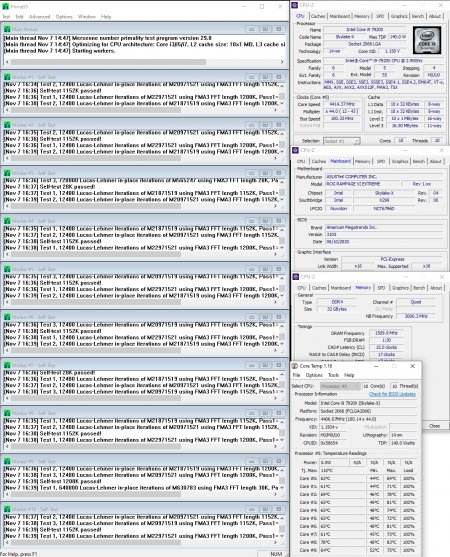
Task: Click the Worker #3 Self-Test window icon
Action: click(7, 173)
